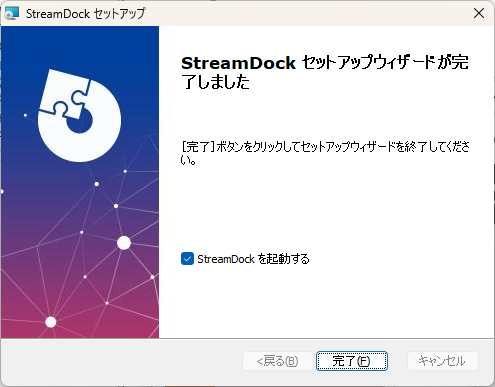The width and height of the screenshot is (495, 387).
Task: Click the gray footer area left of the 戻る button
Action: click(120, 361)
